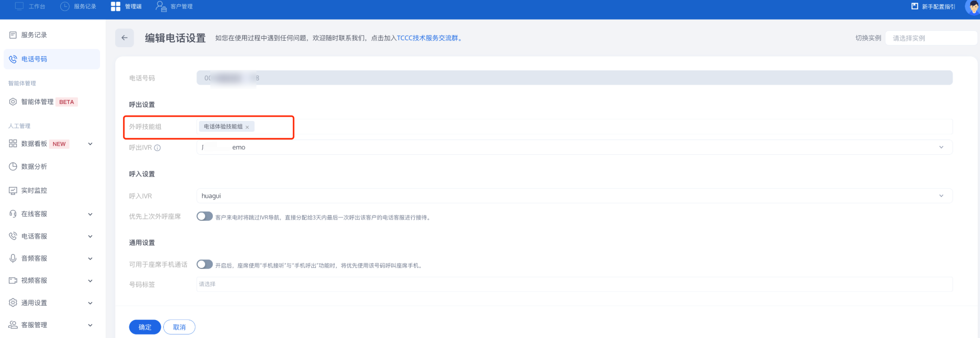Open the 号码标签 select field
Image resolution: width=980 pixels, height=338 pixels.
point(575,284)
